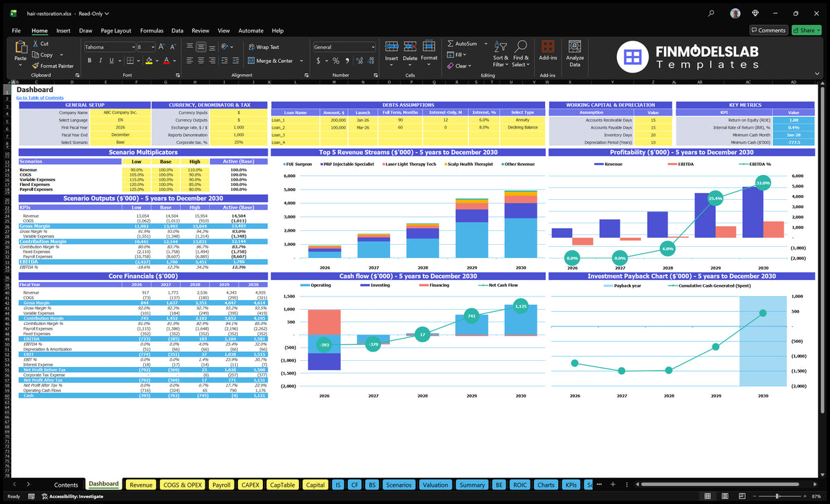Click the Copy icon in Clipboard
Image resolution: width=830 pixels, height=504 pixels.
(35, 55)
